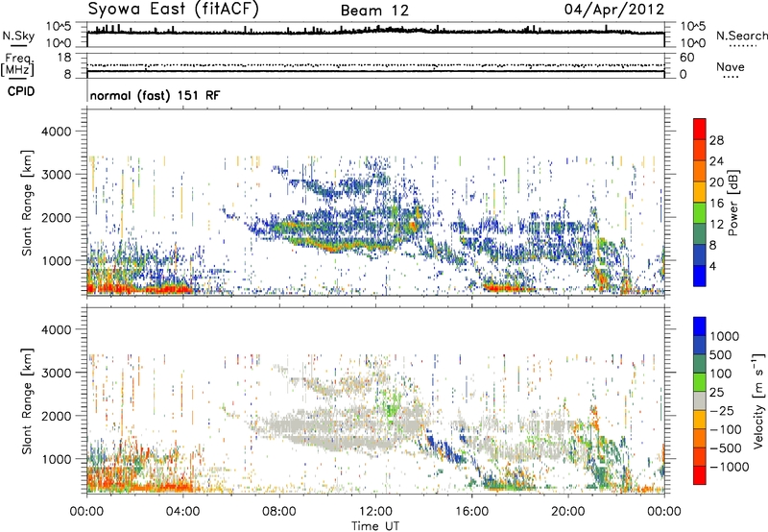Click the 'CPID' label
The image size is (768, 532).
click(21, 91)
